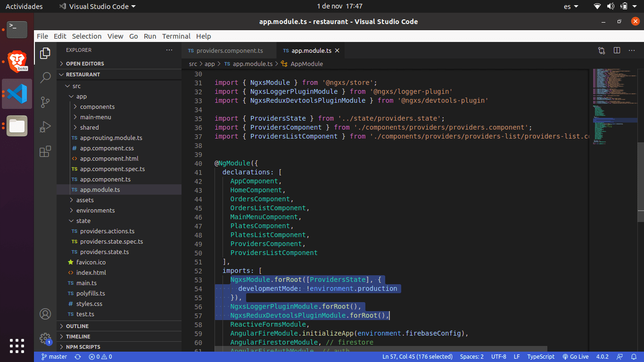644x362 pixels.
Task: Open the Search view in activity bar
Action: (x=45, y=78)
